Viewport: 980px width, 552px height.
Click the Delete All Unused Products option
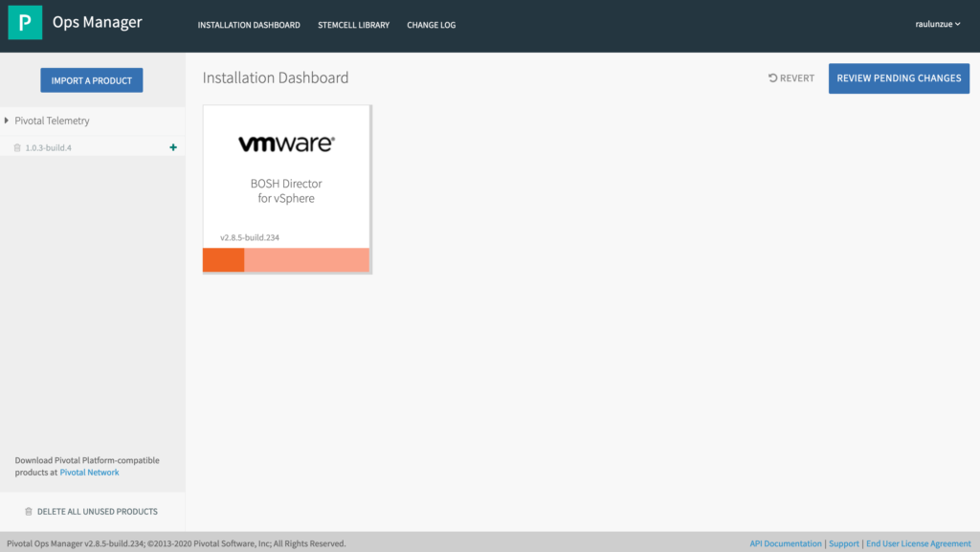click(100, 512)
